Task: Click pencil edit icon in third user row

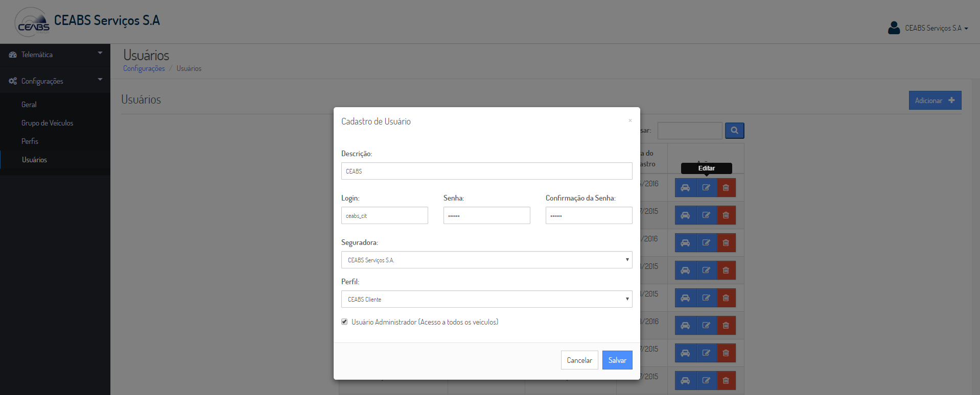Action: click(706, 243)
